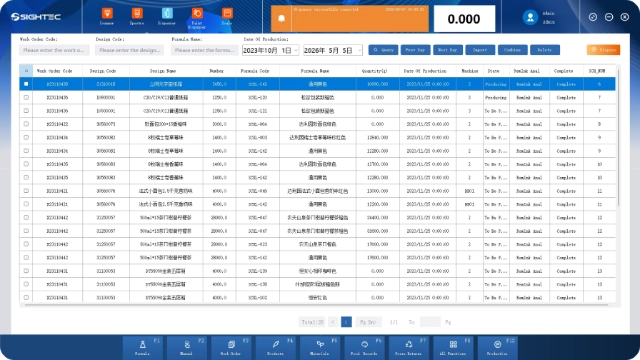Check the row with quantity 13000.000
Viewport: 640px width, 360px height.
[x=26, y=191]
